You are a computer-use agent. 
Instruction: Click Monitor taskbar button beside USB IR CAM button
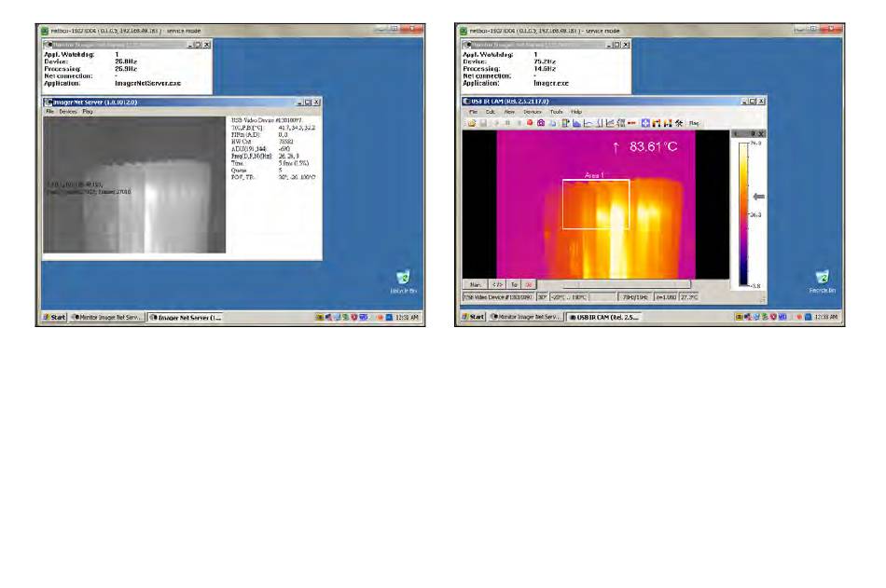[x=526, y=318]
